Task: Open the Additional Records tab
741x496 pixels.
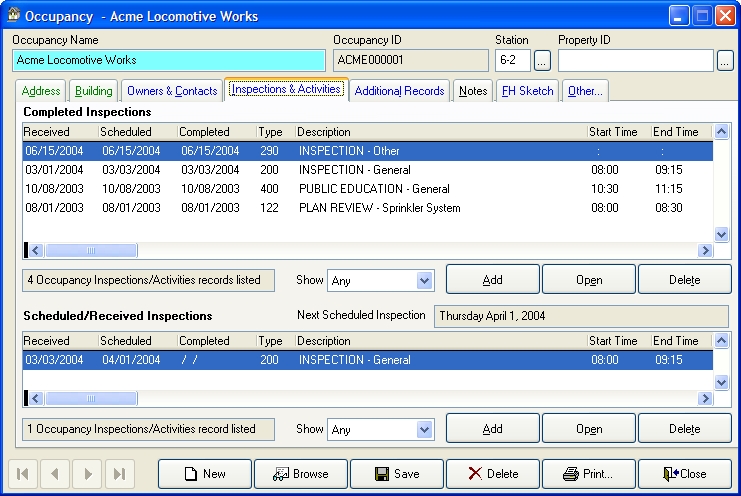Action: (399, 91)
